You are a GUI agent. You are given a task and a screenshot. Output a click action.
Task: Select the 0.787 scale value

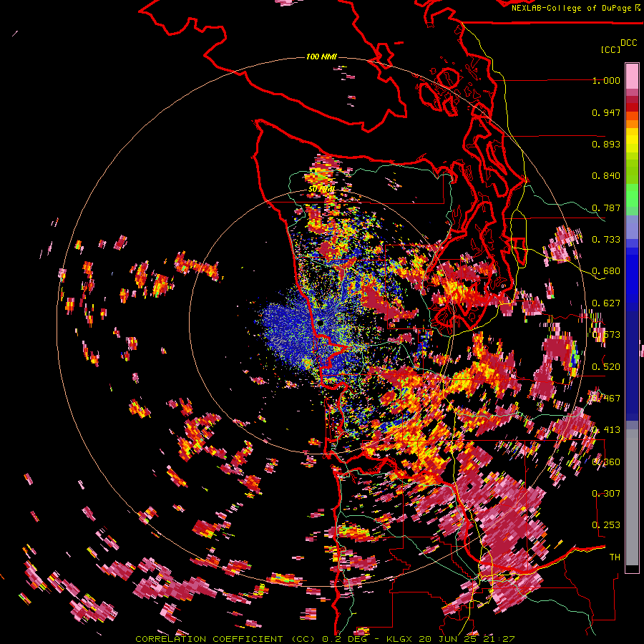pyautogui.click(x=606, y=208)
